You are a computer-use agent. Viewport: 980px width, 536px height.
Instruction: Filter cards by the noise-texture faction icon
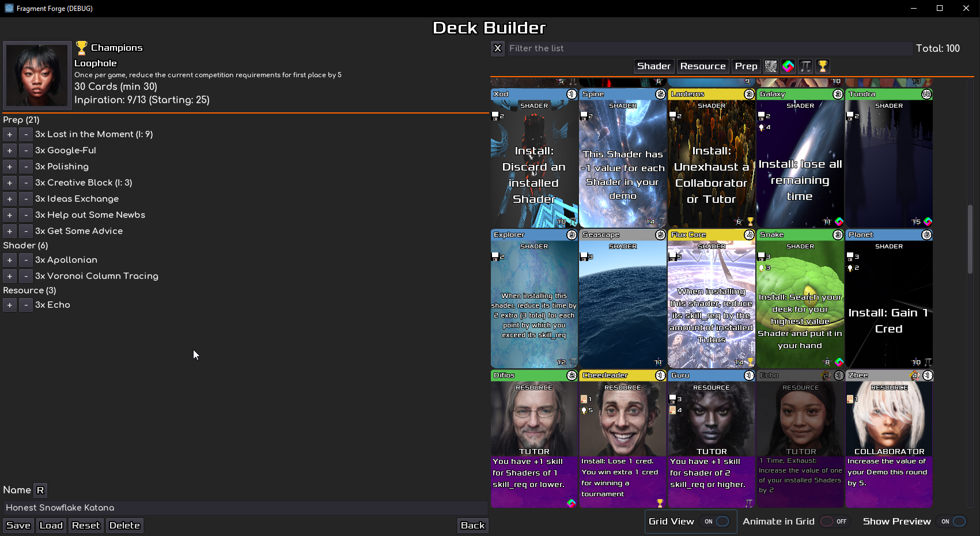pos(771,66)
